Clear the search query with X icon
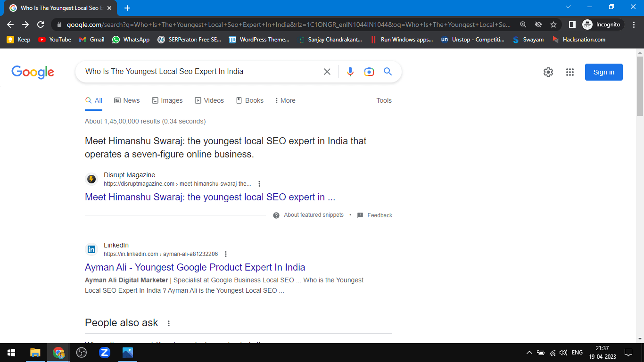This screenshot has width=644, height=362. pos(327,72)
